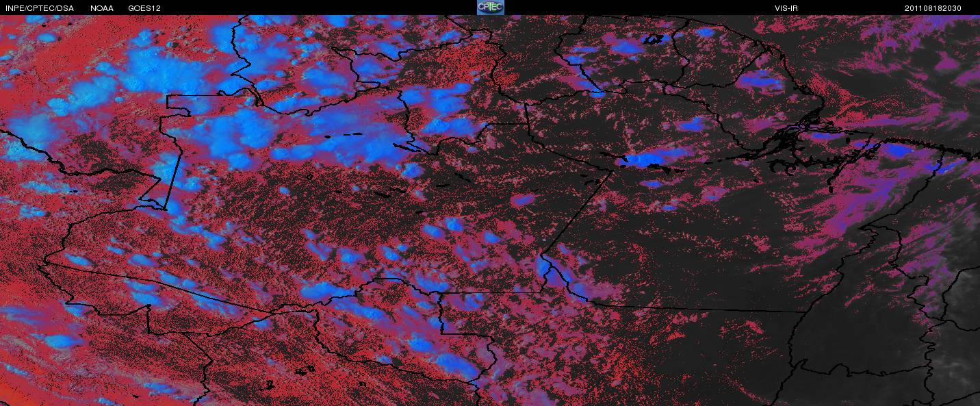Click the NOAA label in header
This screenshot has width=980, height=406.
(x=102, y=8)
